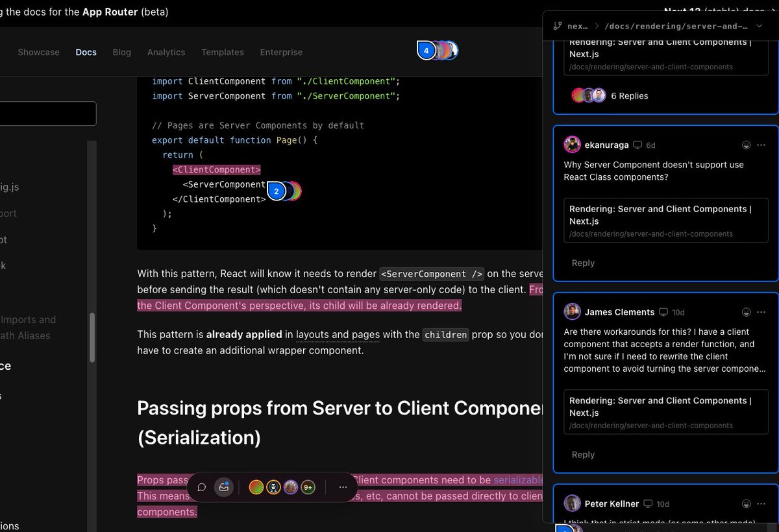The width and height of the screenshot is (779, 532).
Task: Open the truncated 'nex…' branch selector
Action: (x=577, y=26)
